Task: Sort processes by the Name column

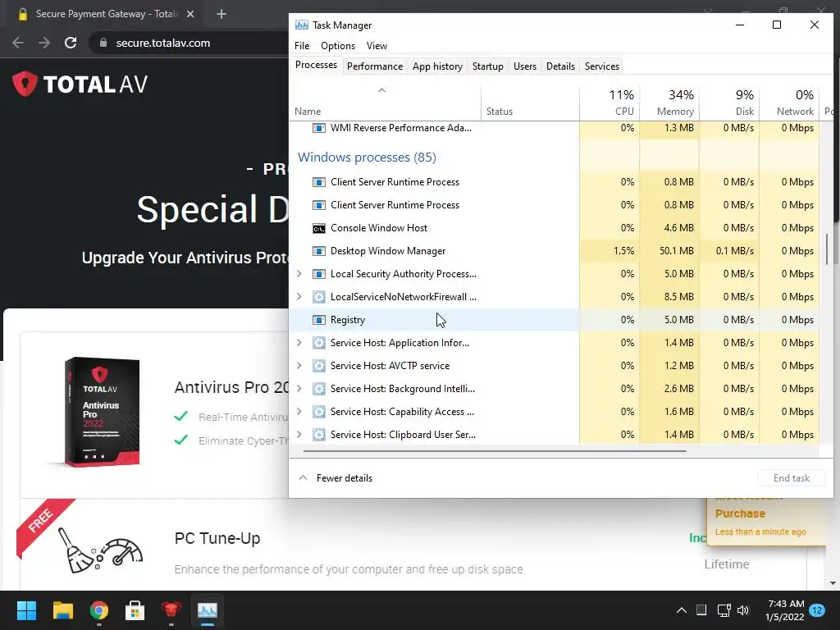Action: click(386, 103)
